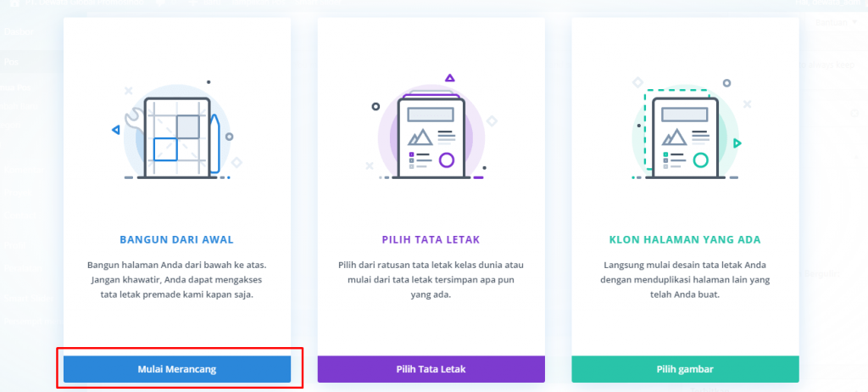Screen dimensions: 868x392
Task: Click the description about ratusan tata letak
Action: (431, 280)
